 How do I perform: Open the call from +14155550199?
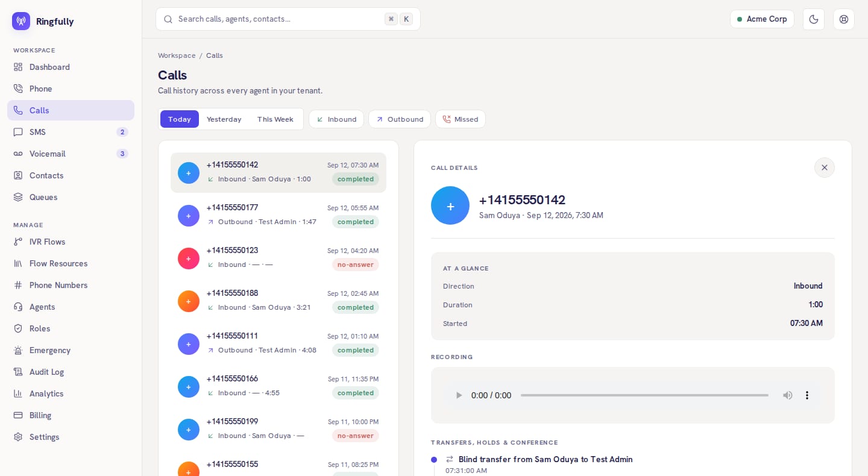tap(278, 429)
